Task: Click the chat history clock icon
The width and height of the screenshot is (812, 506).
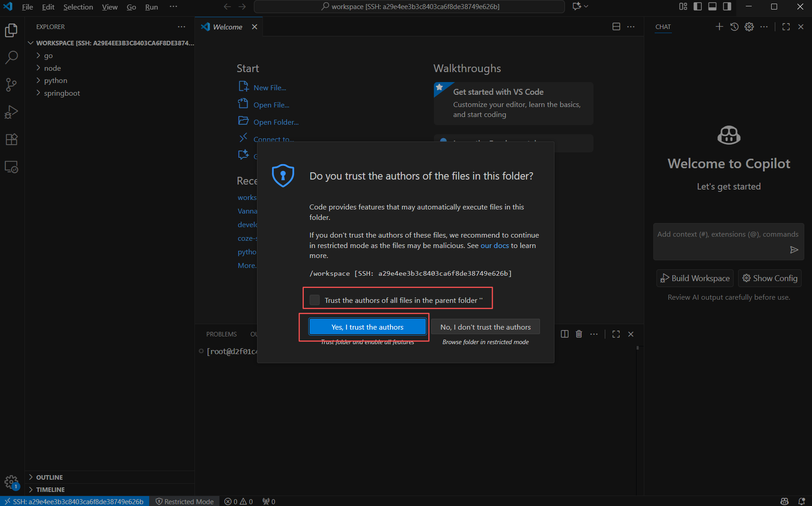Action: click(734, 27)
